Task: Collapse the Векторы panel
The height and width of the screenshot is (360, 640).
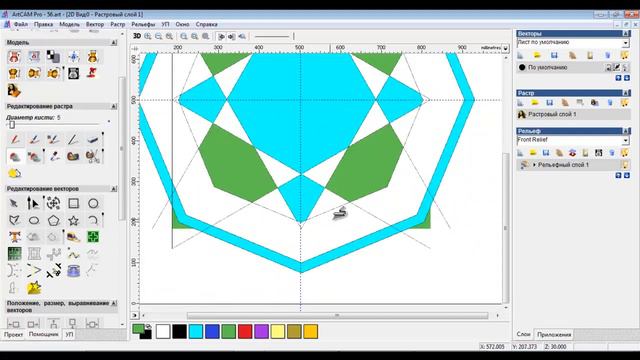Action: [626, 33]
